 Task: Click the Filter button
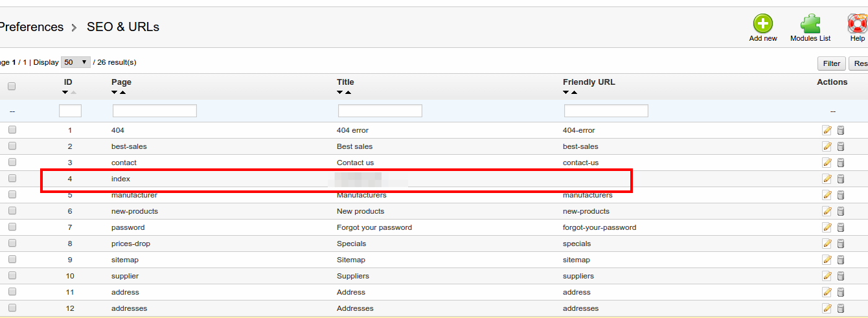[832, 63]
